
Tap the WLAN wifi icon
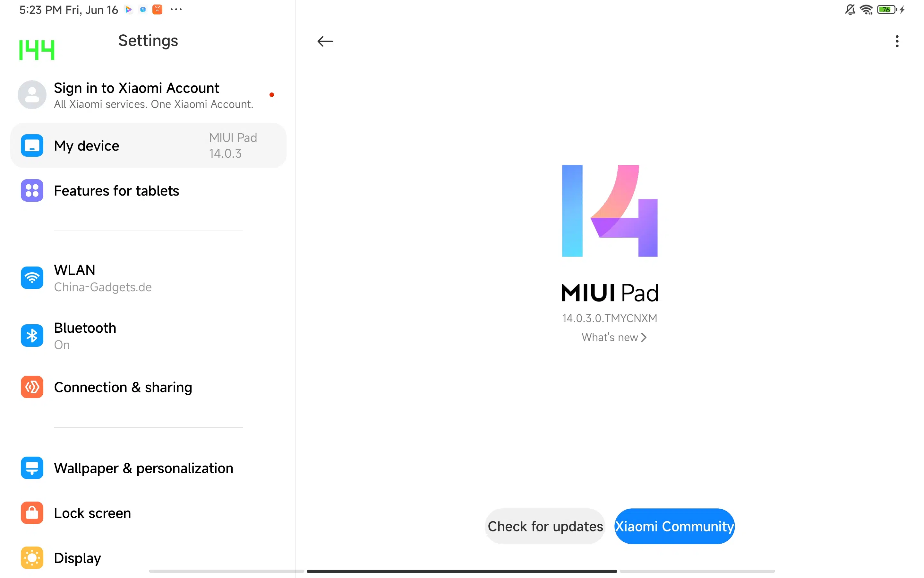click(32, 278)
